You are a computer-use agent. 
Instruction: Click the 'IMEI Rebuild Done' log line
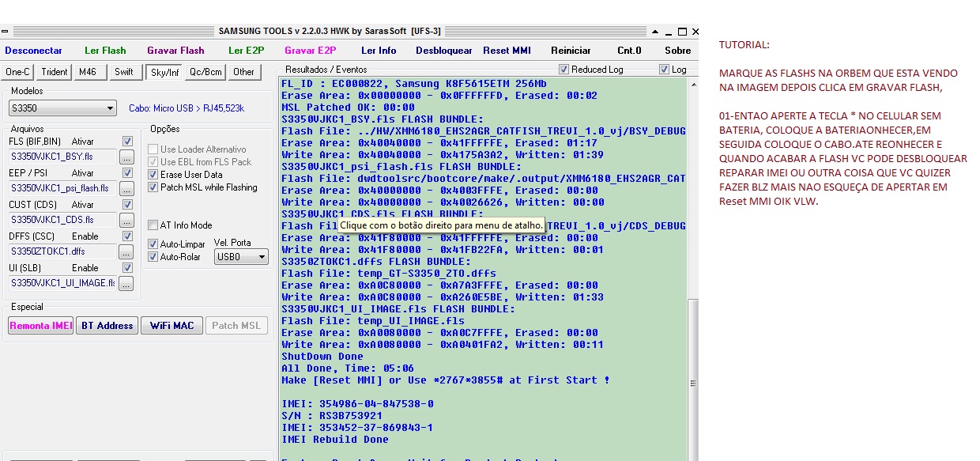click(x=335, y=440)
